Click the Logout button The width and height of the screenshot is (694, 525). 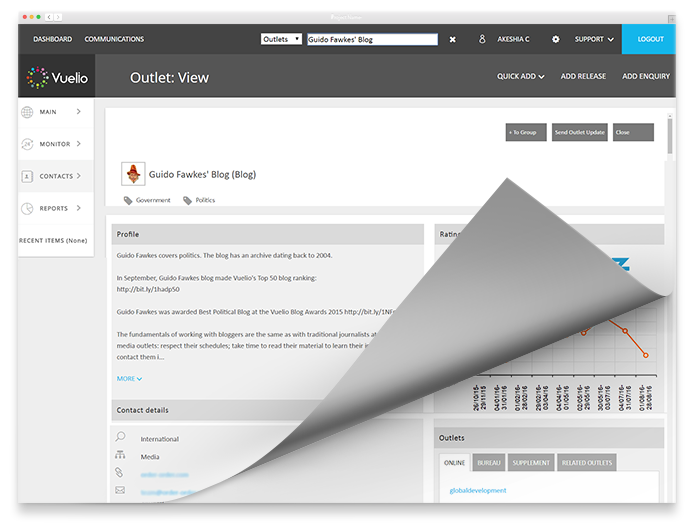[x=650, y=40]
